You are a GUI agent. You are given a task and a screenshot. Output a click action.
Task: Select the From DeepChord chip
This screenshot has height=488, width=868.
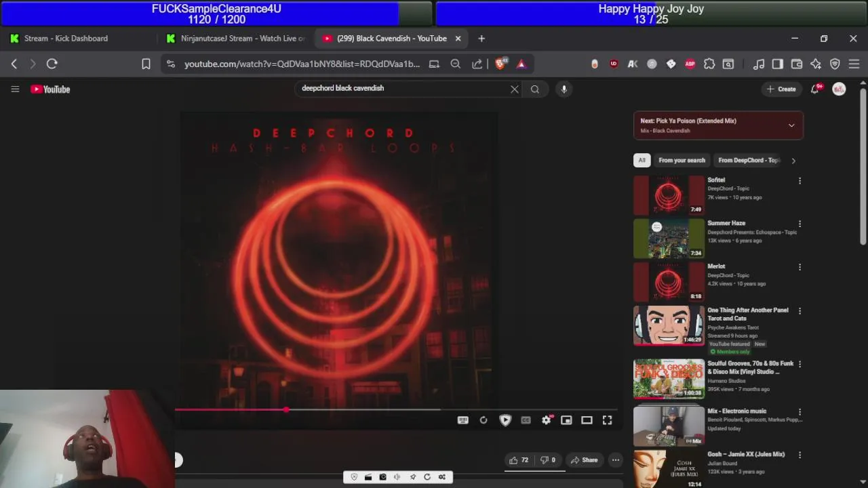point(749,161)
